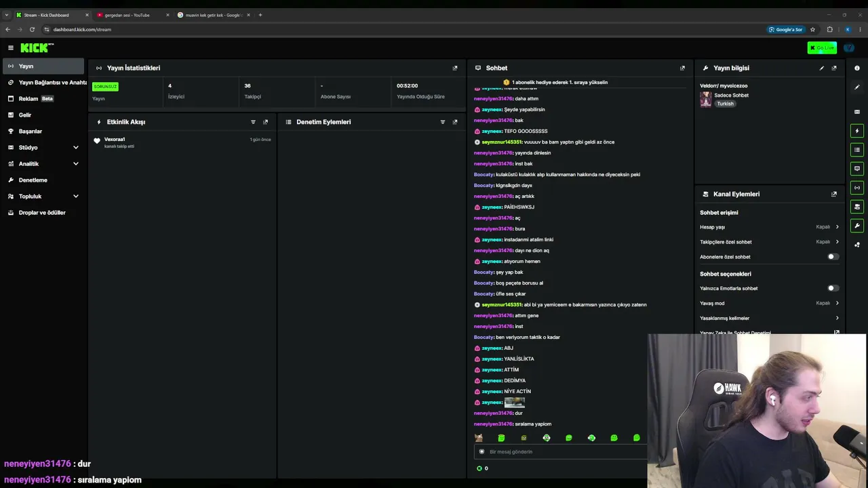The width and height of the screenshot is (868, 488).
Task: Pop out the Denetim Eylemleri panel
Action: coord(455,122)
